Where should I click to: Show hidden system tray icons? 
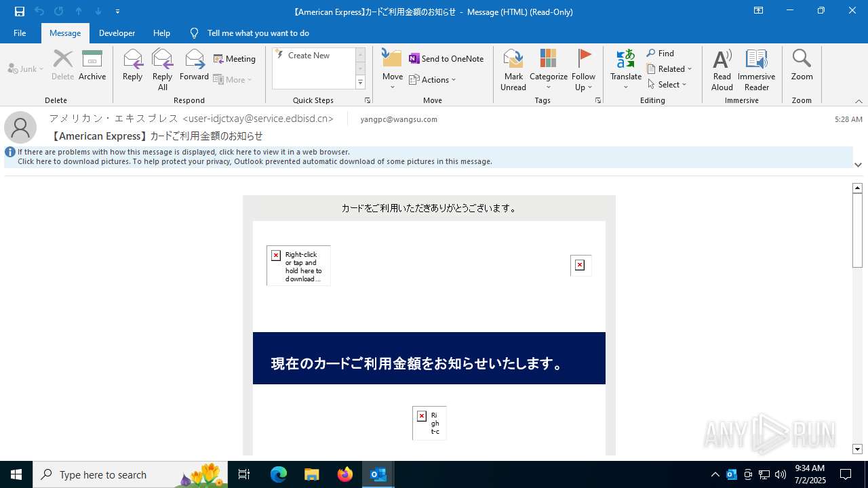click(715, 474)
